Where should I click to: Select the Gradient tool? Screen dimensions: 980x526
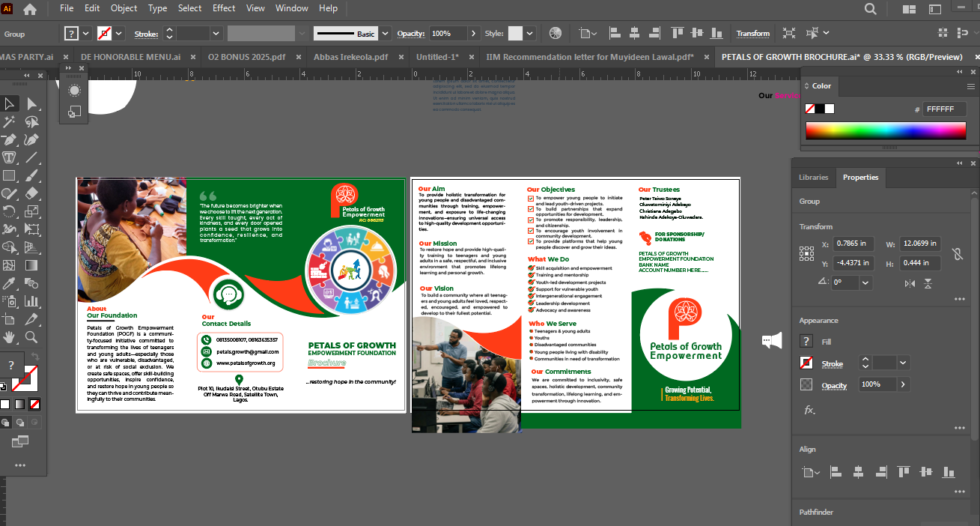coord(31,265)
